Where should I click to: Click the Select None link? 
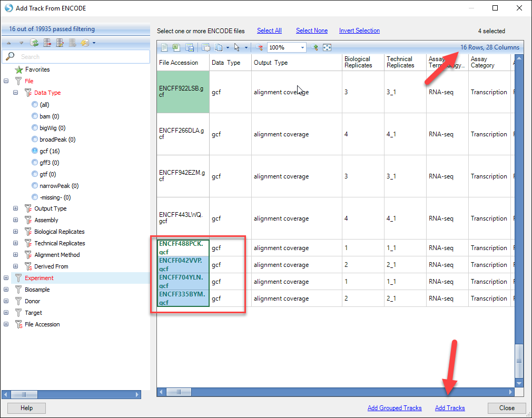click(x=312, y=31)
